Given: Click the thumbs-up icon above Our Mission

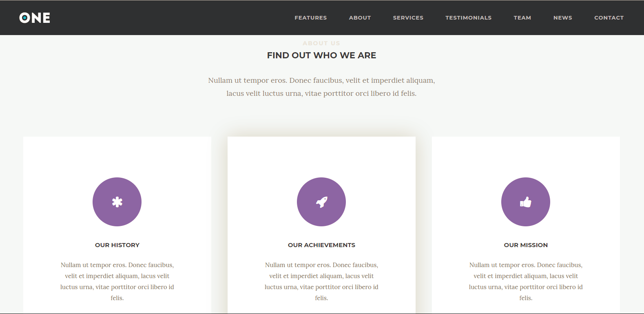Looking at the screenshot, I should point(526,202).
